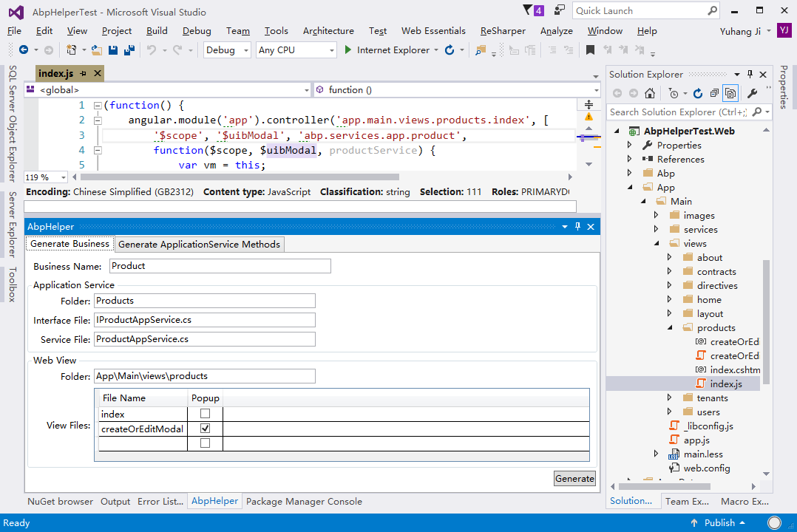Click the Solution Explorer horizontal scrollbar thumb

[x=665, y=486]
